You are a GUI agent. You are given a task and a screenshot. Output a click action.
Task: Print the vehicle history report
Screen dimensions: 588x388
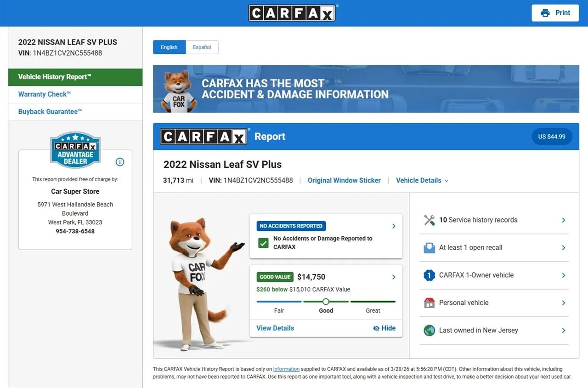click(555, 13)
